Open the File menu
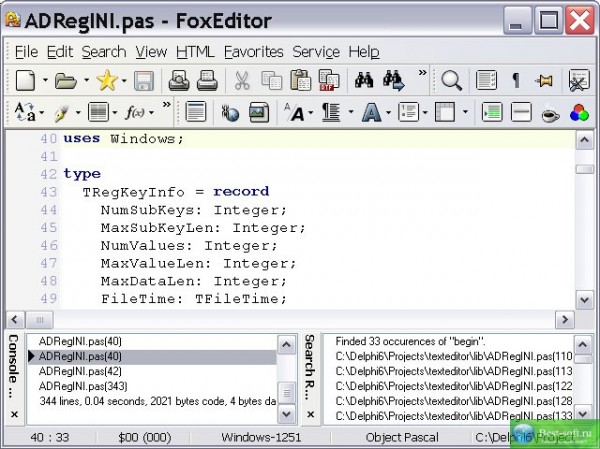Image resolution: width=600 pixels, height=449 pixels. [26, 52]
